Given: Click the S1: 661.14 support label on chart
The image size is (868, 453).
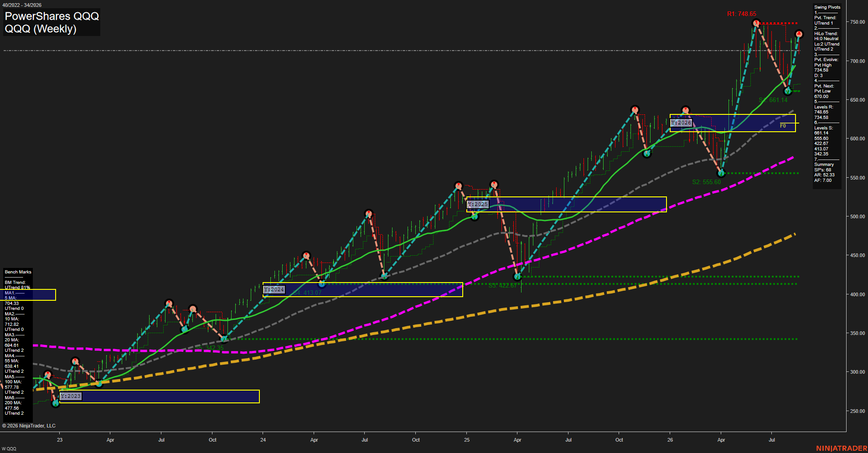Looking at the screenshot, I should pos(773,100).
